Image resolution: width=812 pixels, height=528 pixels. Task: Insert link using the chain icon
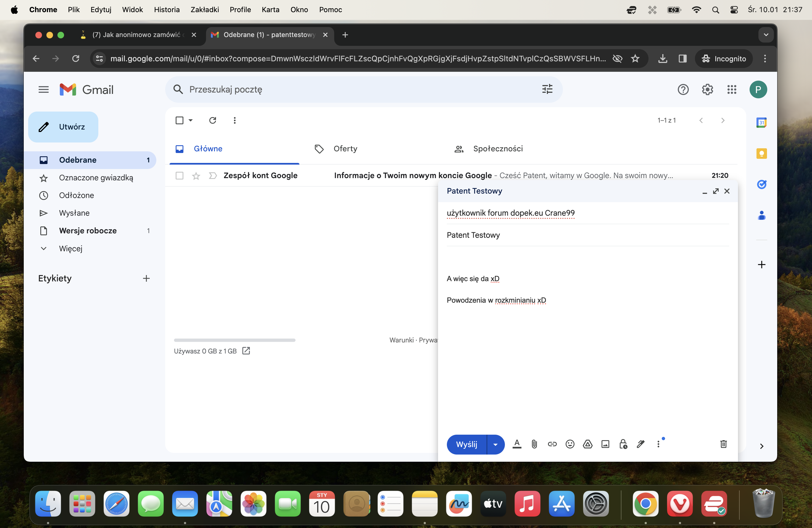pyautogui.click(x=552, y=444)
